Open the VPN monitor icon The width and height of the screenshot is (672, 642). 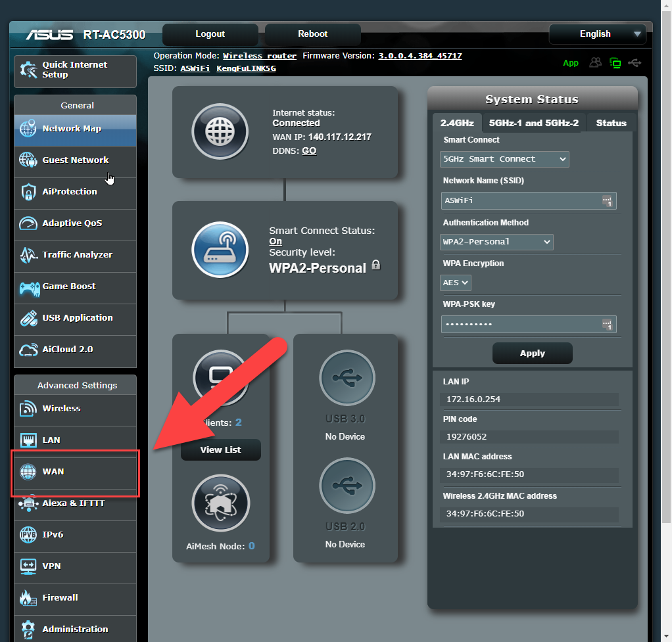coord(28,566)
